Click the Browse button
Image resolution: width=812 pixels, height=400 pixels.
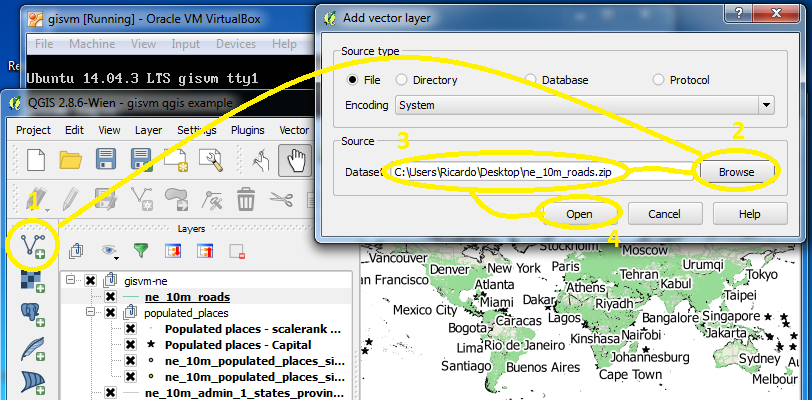736,172
